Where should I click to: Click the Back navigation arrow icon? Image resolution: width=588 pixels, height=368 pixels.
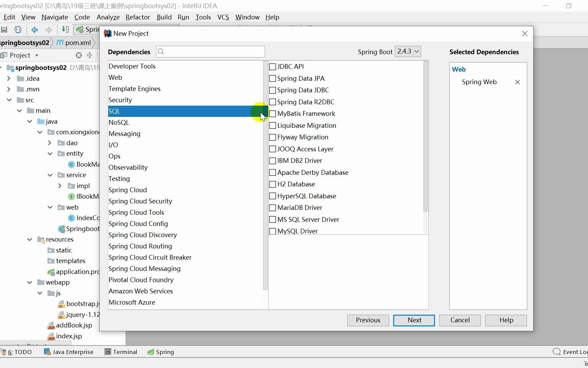[34, 30]
